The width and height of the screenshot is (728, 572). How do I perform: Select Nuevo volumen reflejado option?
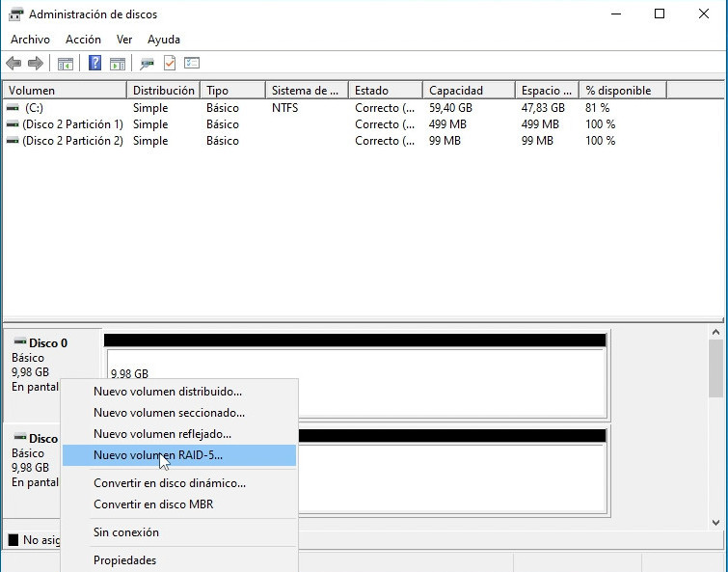click(162, 434)
